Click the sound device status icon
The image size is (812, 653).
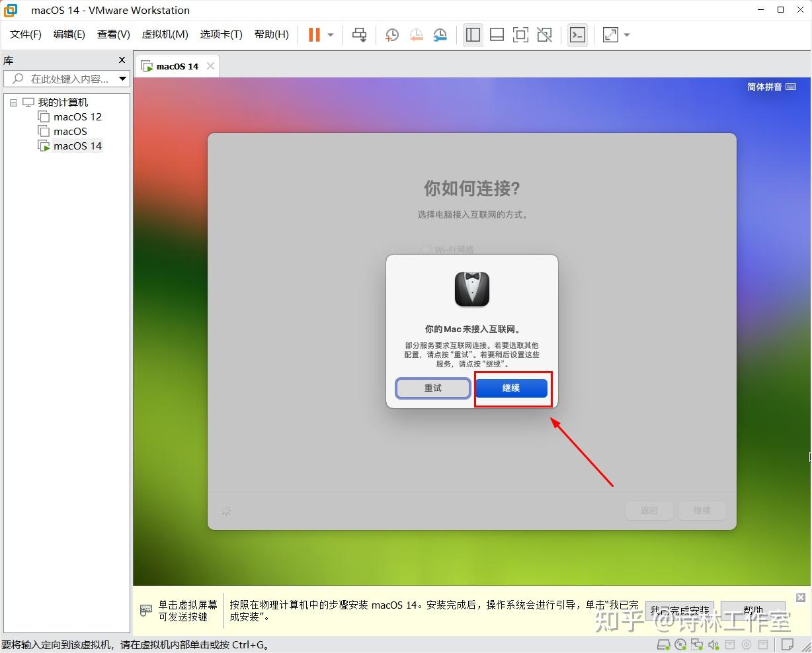pyautogui.click(x=713, y=644)
